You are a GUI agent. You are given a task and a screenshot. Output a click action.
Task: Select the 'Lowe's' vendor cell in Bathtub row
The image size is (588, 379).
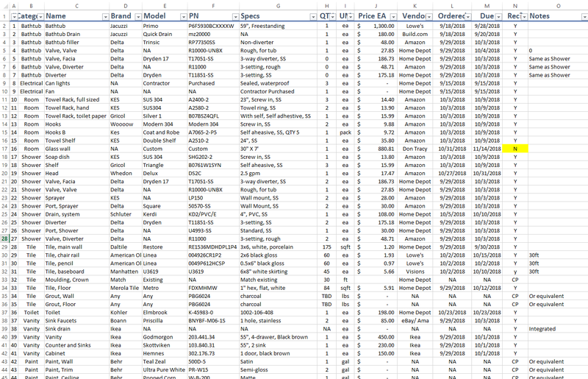click(x=415, y=26)
